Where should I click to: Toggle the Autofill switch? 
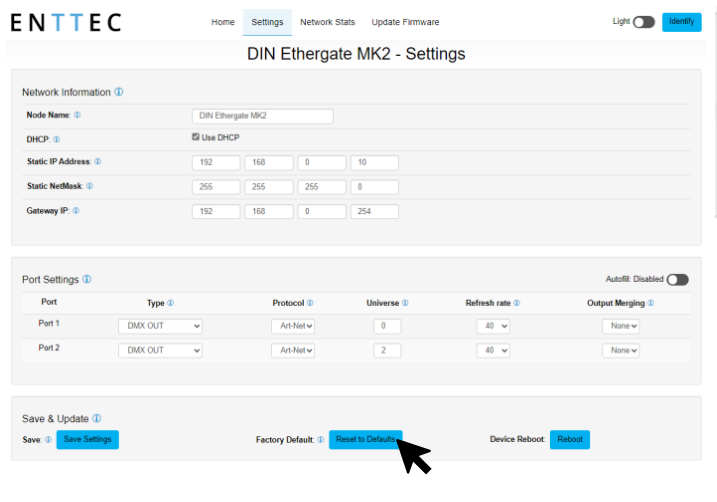[678, 279]
